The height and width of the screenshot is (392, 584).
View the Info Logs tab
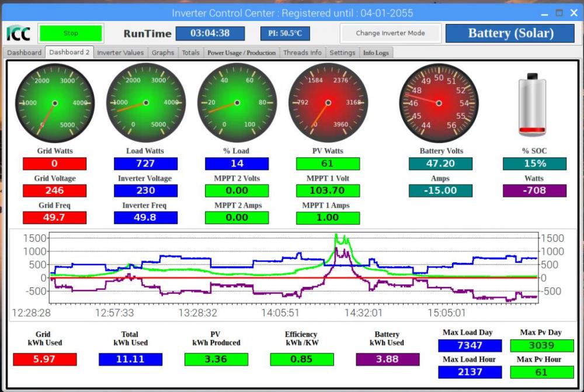(376, 53)
